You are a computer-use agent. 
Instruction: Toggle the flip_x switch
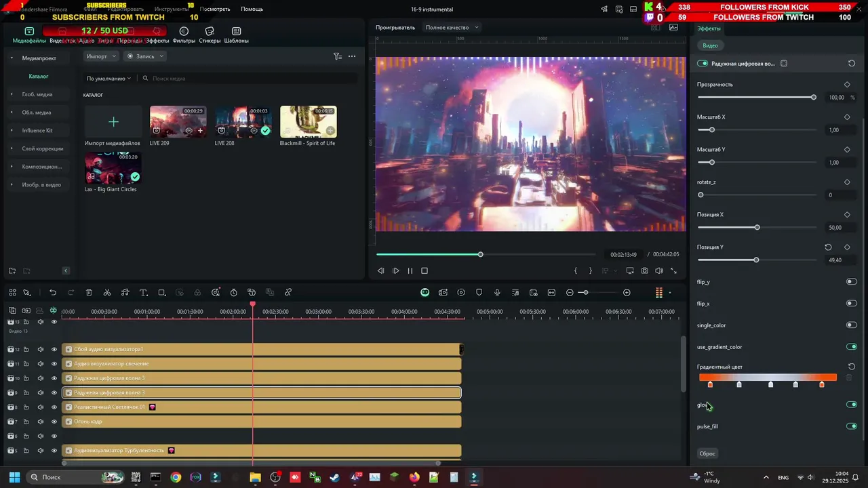coord(852,304)
